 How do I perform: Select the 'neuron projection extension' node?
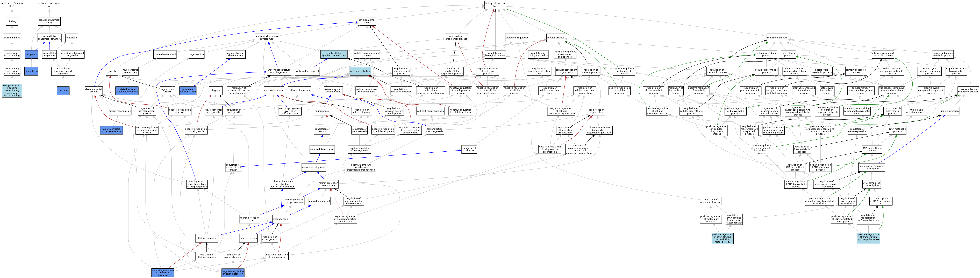250,219
